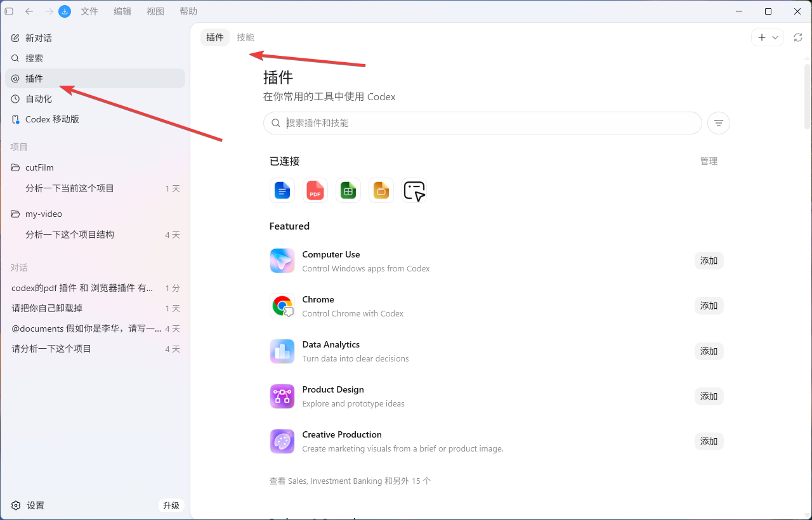The image size is (812, 520).
Task: Open the 请分析一下这个项目 conversation
Action: click(x=95, y=349)
